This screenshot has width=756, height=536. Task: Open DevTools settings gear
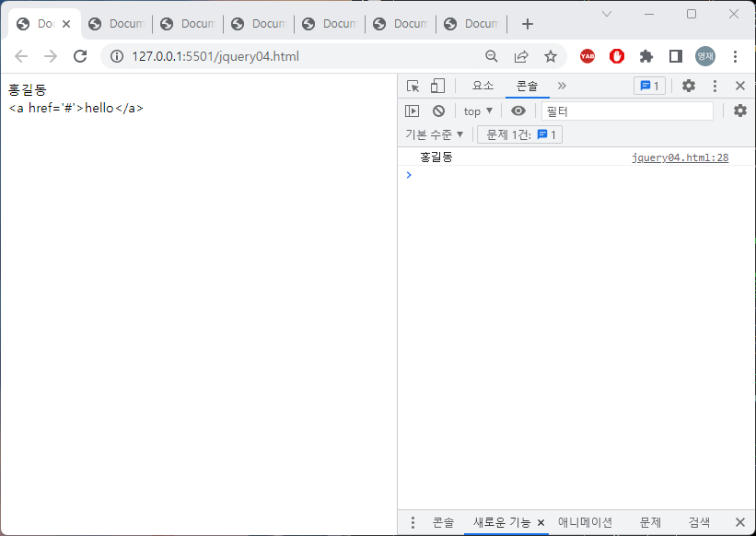(x=689, y=86)
